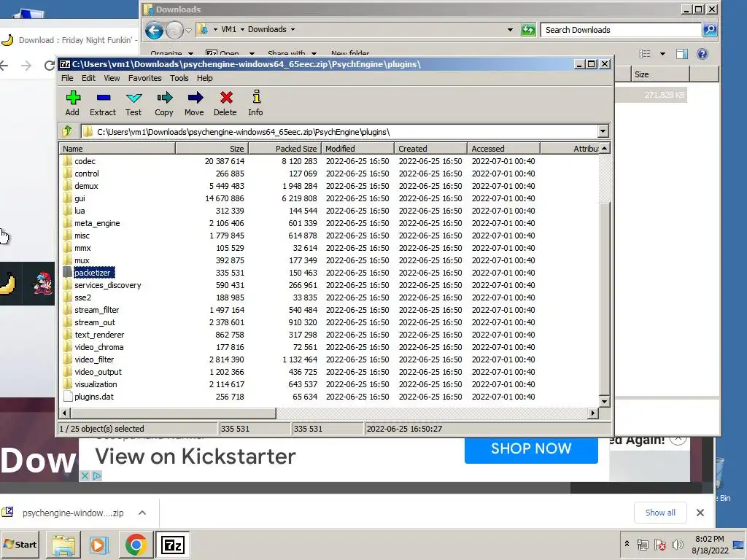The height and width of the screenshot is (560, 747).
Task: Open the Edit menu in 7-Zip
Action: (x=88, y=78)
